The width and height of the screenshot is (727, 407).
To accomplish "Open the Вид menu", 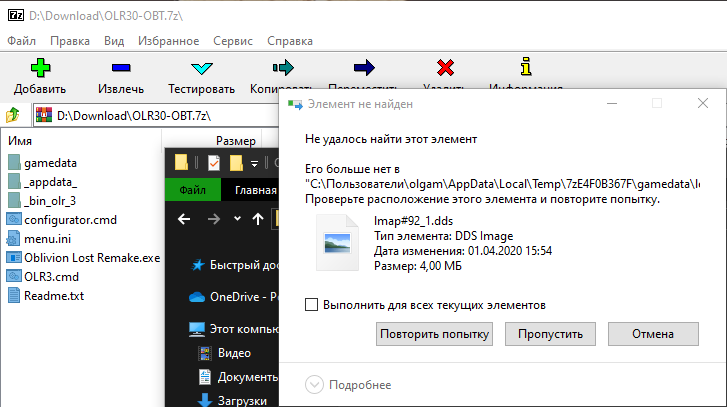I will pos(114,41).
